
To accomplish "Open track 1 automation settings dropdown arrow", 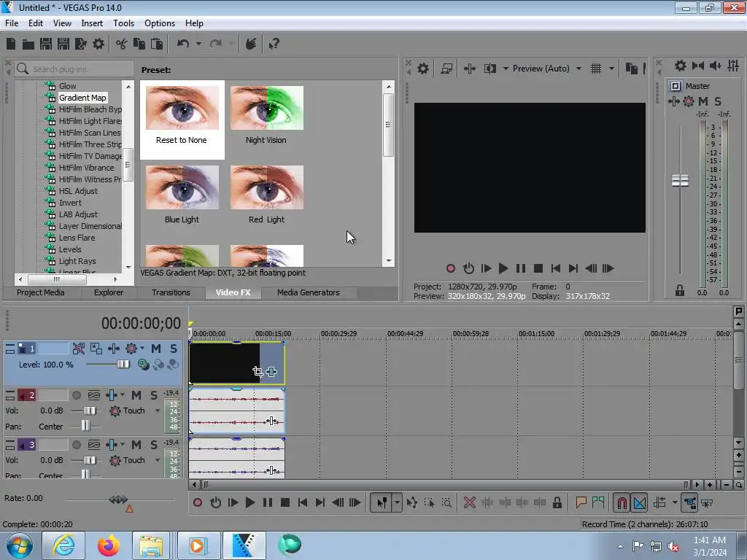I will coord(142,349).
